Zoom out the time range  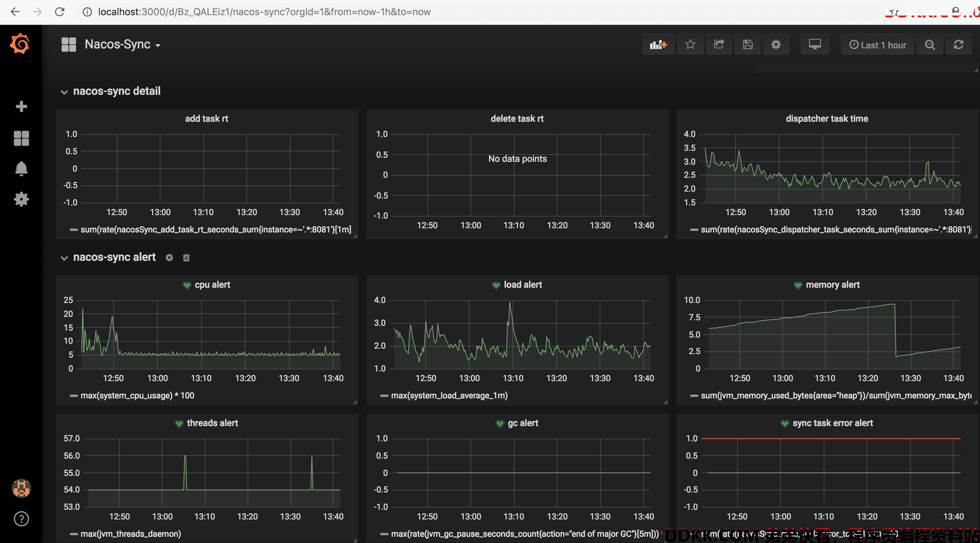coord(930,45)
